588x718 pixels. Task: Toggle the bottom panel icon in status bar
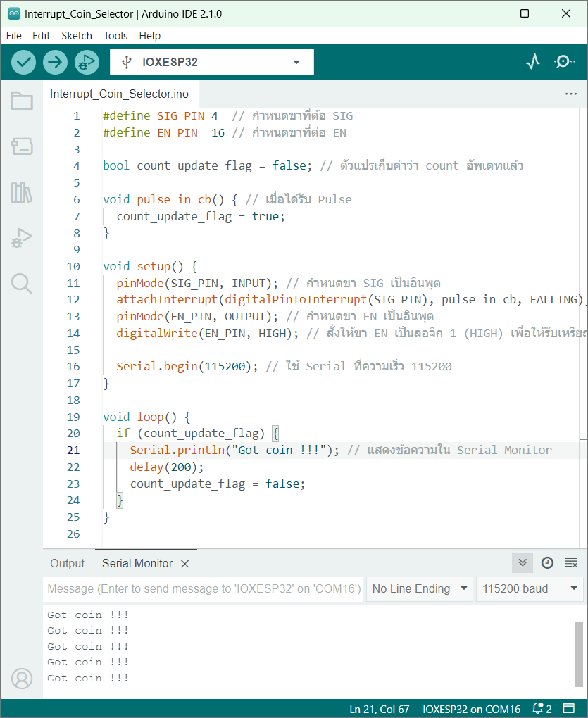(x=569, y=708)
